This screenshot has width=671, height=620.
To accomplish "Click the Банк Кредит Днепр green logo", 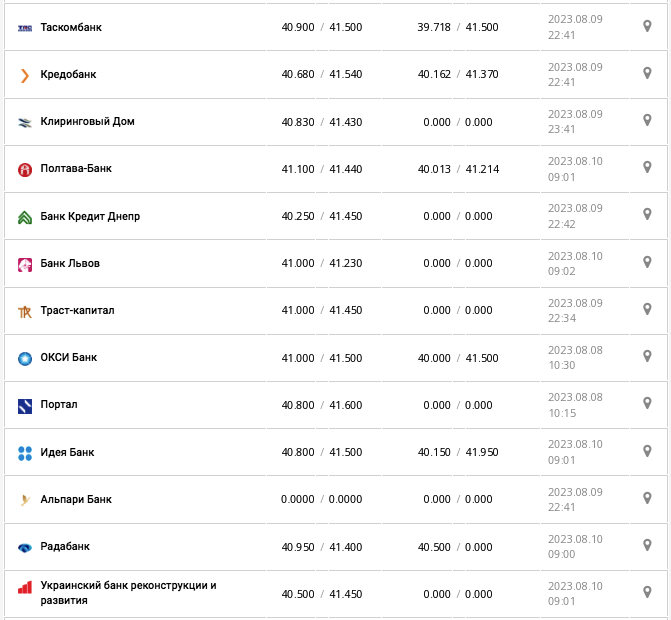I will click(25, 217).
